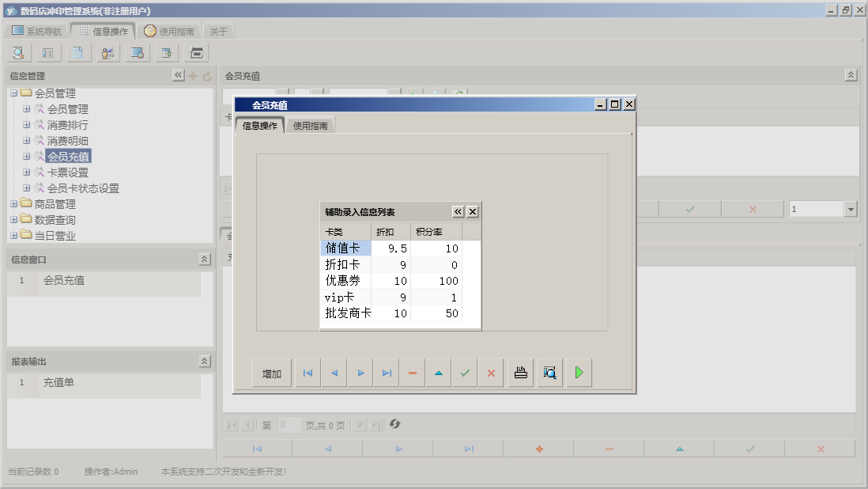Viewport: 868px width, 489px height.
Task: Open the 关于 tab
Action: pos(219,32)
